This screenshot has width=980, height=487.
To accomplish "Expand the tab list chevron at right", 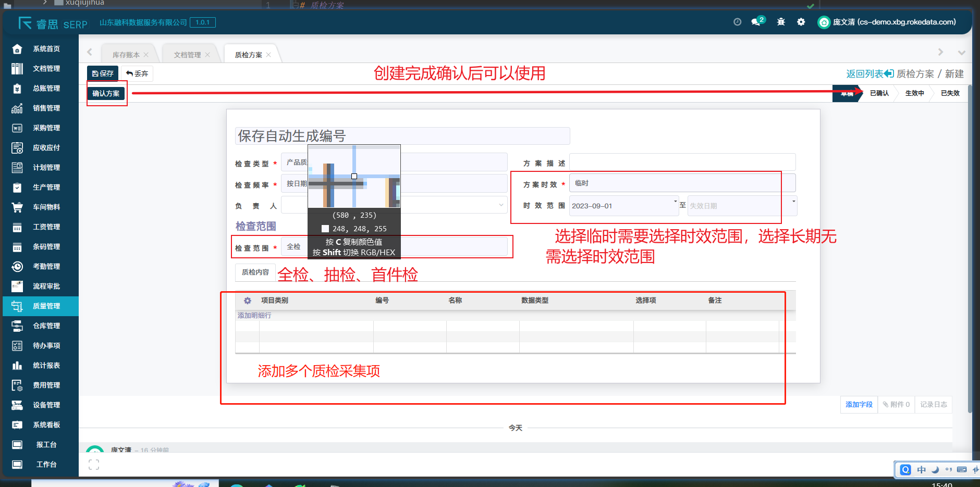I will pos(961,53).
